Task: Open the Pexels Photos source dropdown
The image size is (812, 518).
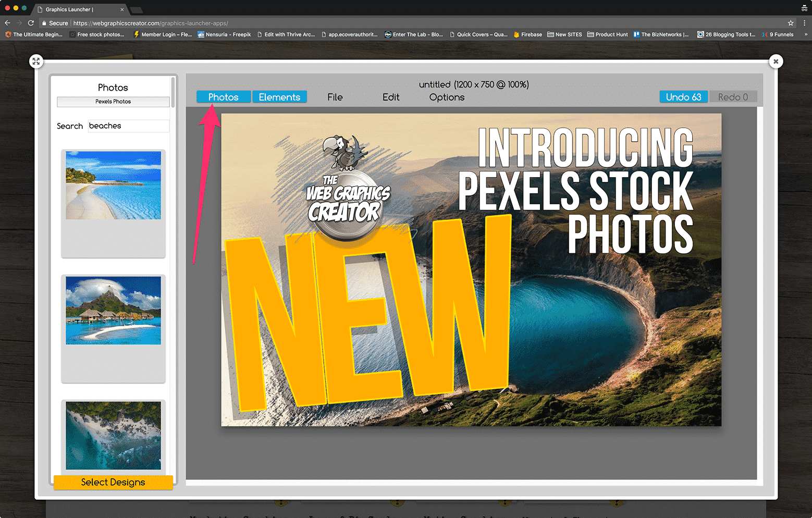Action: click(113, 102)
